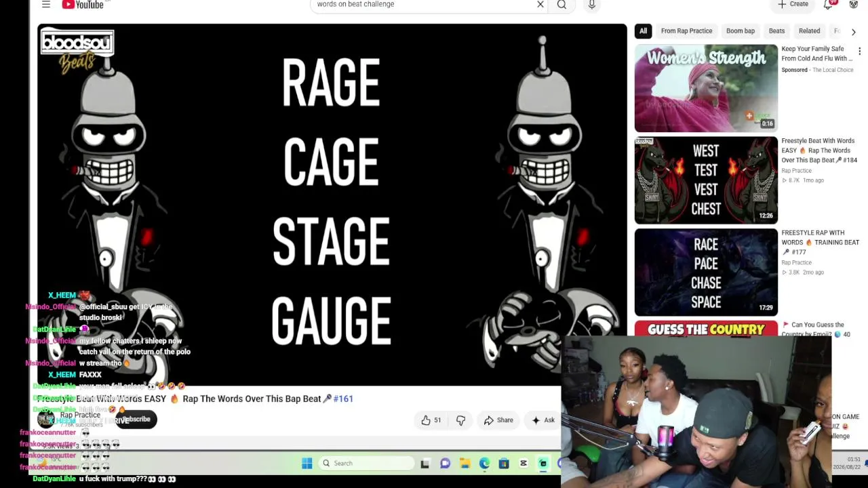The image size is (868, 488).
Task: Click the Sponsored label on the ad
Action: coord(794,70)
